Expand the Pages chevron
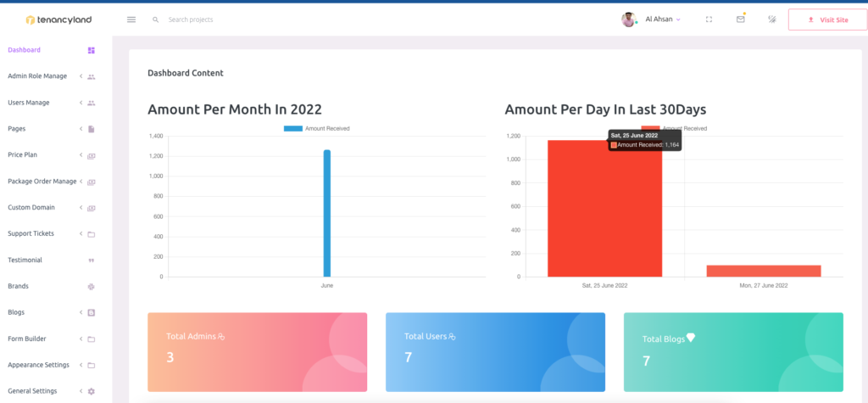This screenshot has width=868, height=403. pyautogui.click(x=81, y=129)
